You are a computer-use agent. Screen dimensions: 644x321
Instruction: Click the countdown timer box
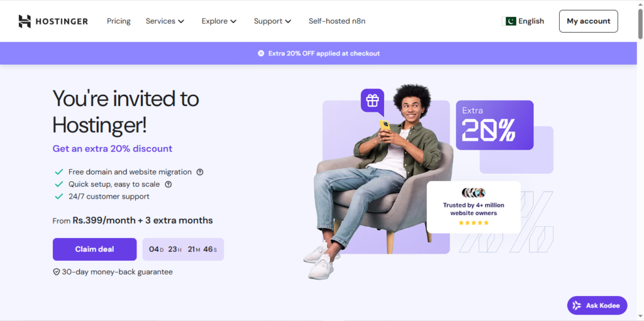(x=183, y=249)
